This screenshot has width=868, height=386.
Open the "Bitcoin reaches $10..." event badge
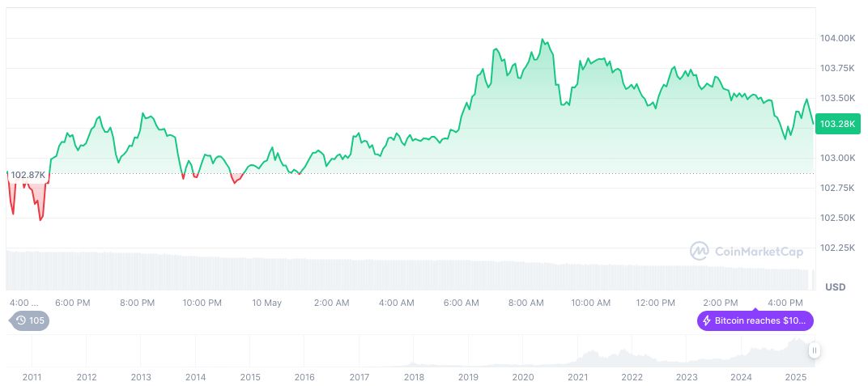click(x=755, y=321)
